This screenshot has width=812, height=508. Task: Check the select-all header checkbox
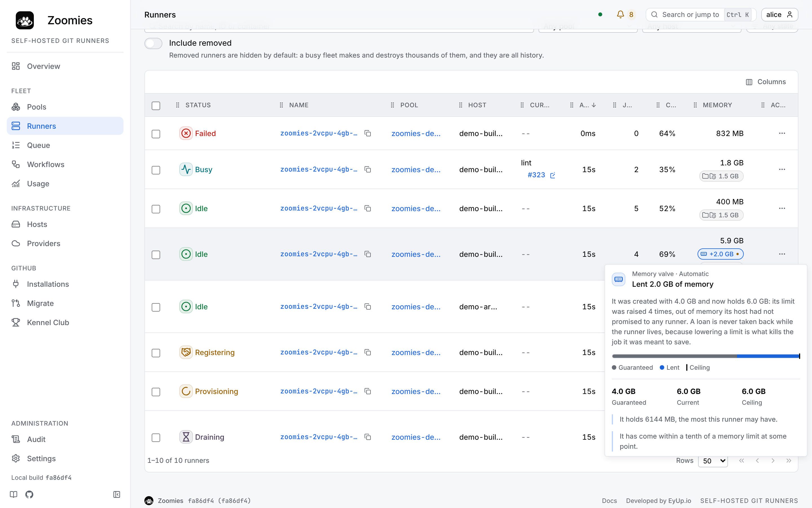point(156,106)
